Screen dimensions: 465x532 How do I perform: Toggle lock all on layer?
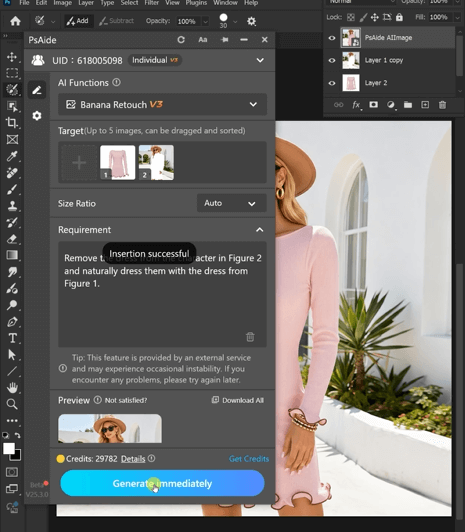click(399, 17)
